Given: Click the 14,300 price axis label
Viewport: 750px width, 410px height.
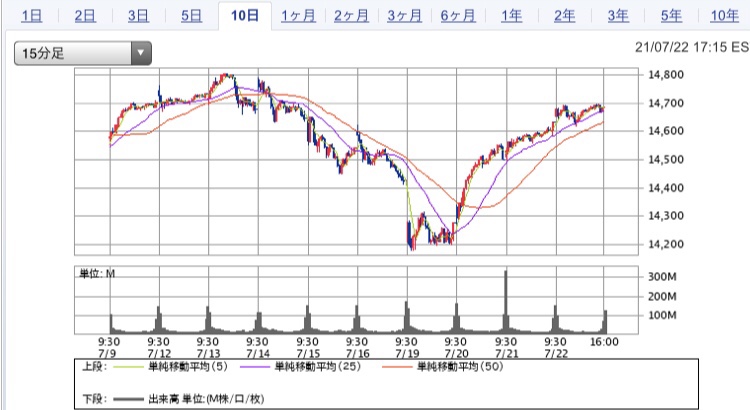Looking at the screenshot, I should coord(666,215).
